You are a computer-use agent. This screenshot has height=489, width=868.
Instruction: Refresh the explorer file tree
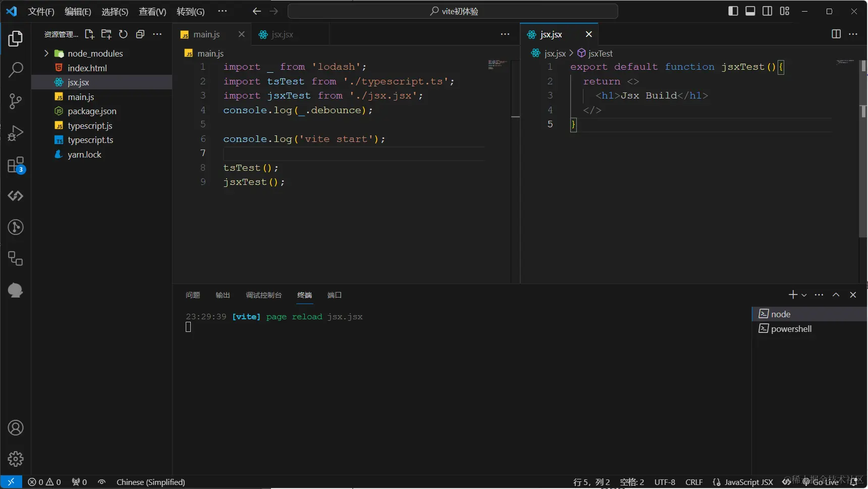123,34
